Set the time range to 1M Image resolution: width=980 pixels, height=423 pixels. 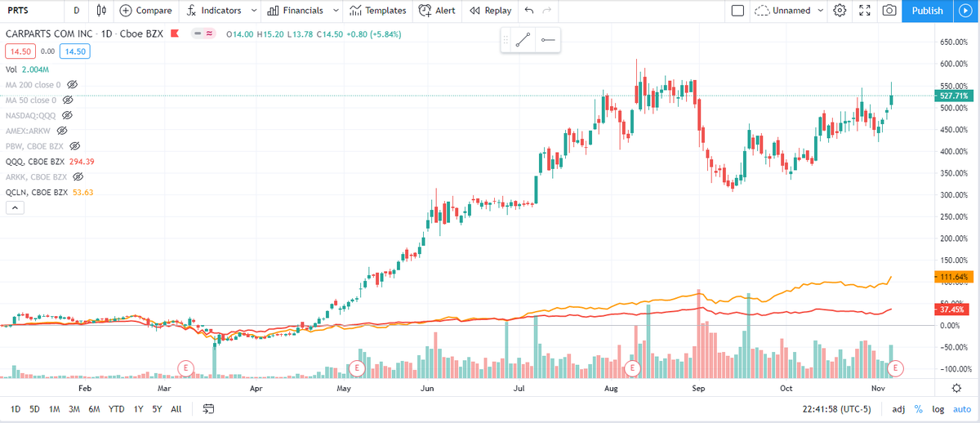55,408
